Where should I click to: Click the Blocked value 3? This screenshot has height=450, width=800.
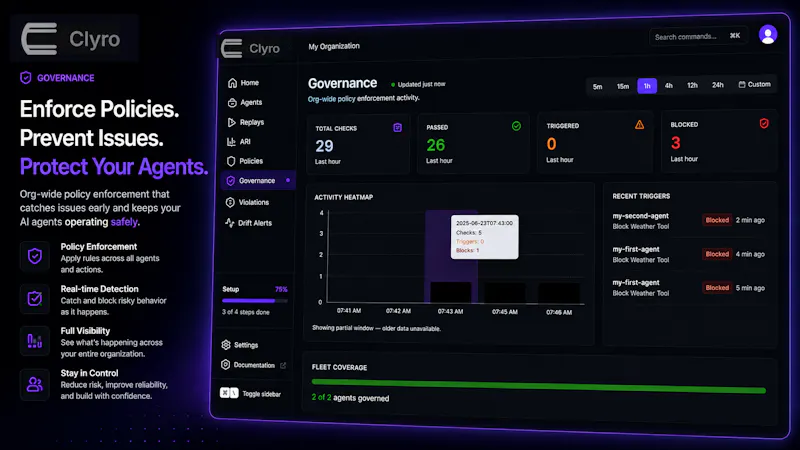tap(676, 143)
